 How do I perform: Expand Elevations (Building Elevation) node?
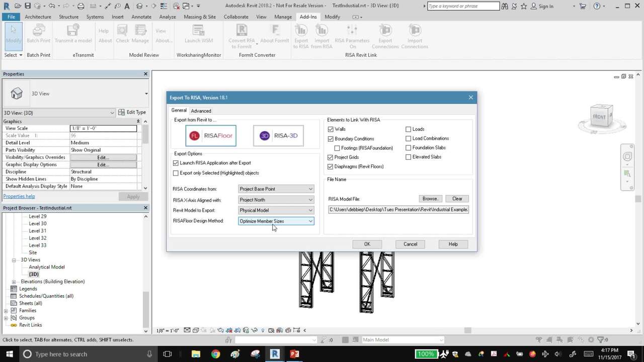click(x=14, y=282)
